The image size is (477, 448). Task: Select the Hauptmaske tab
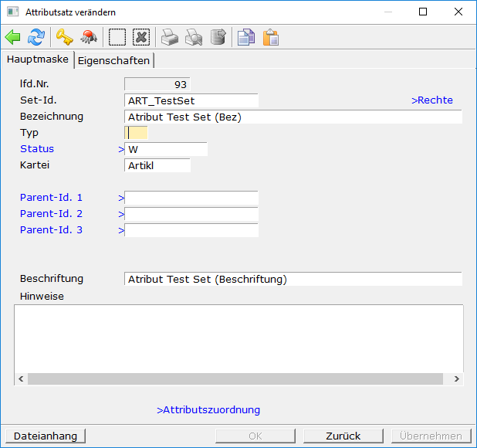coord(38,59)
